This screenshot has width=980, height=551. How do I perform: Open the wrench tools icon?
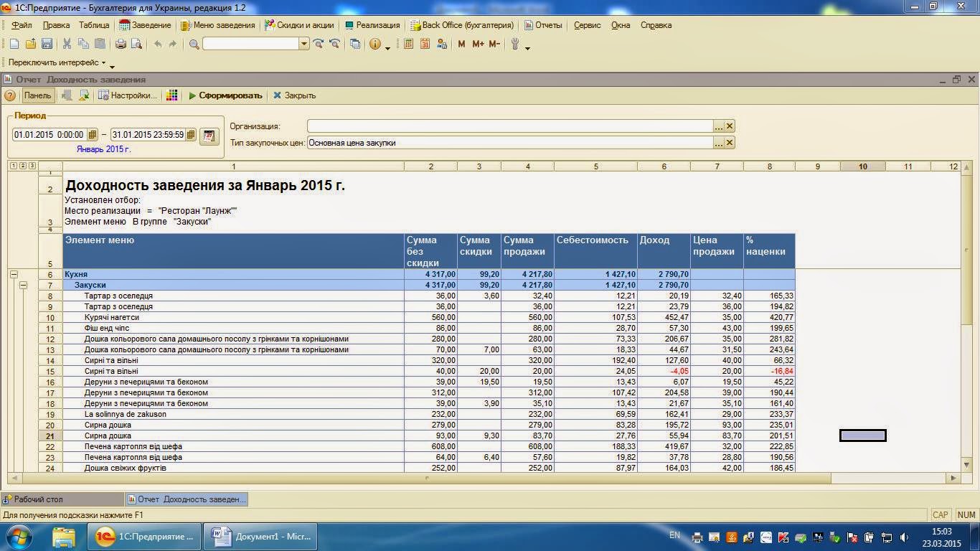(x=515, y=44)
